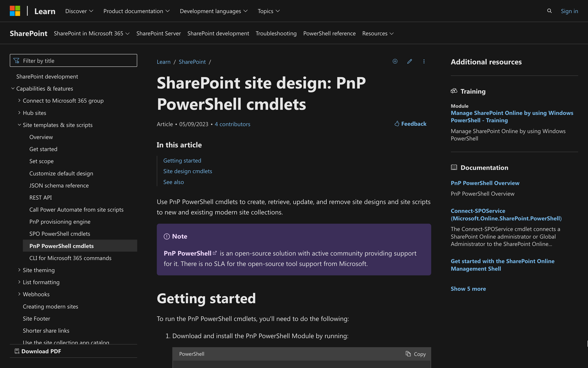Click the Microsoft logo
Screen dimensions: 588x368
tap(15, 11)
